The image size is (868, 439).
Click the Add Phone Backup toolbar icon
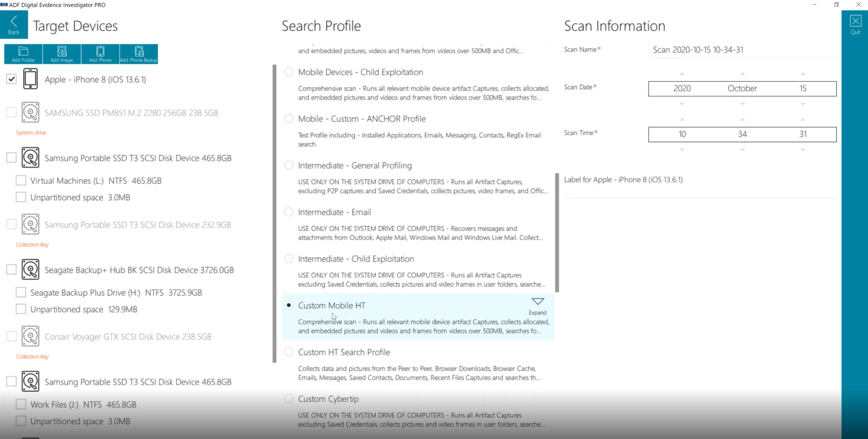coord(139,54)
